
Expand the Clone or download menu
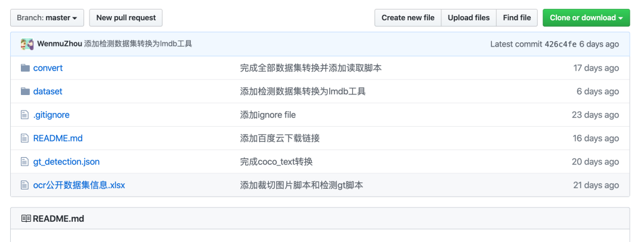(586, 18)
